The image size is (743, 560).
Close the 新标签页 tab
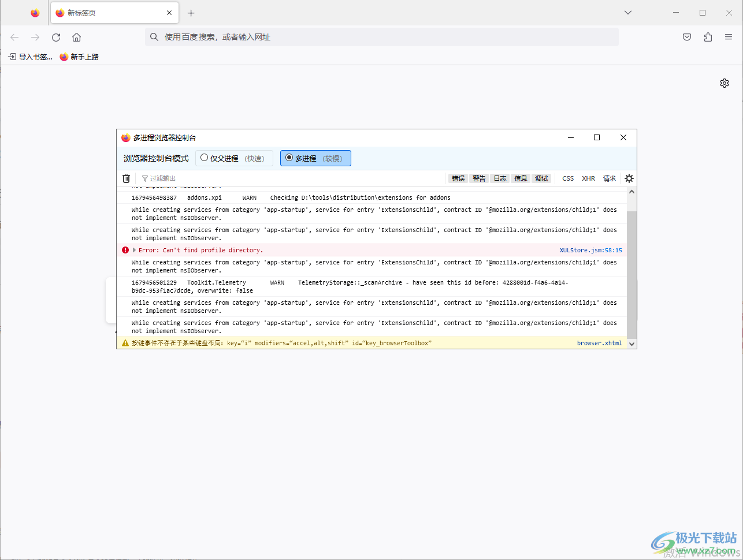169,13
